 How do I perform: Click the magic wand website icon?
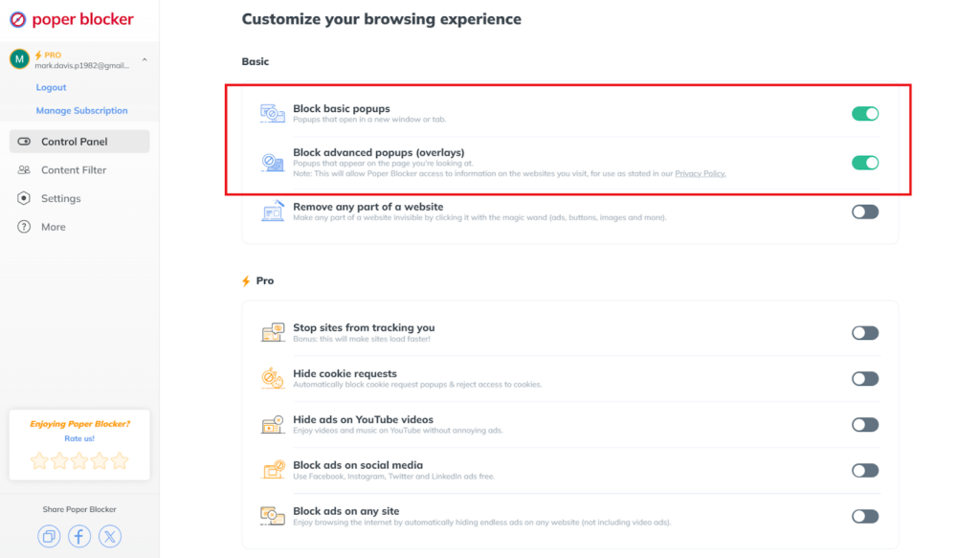[273, 212]
